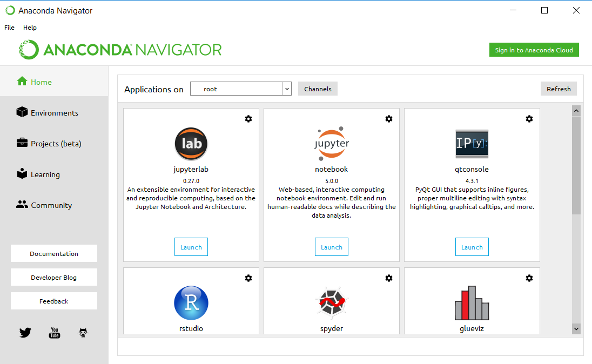Click the Environments cube icon
Viewport: 592px width, 364px height.
[22, 112]
